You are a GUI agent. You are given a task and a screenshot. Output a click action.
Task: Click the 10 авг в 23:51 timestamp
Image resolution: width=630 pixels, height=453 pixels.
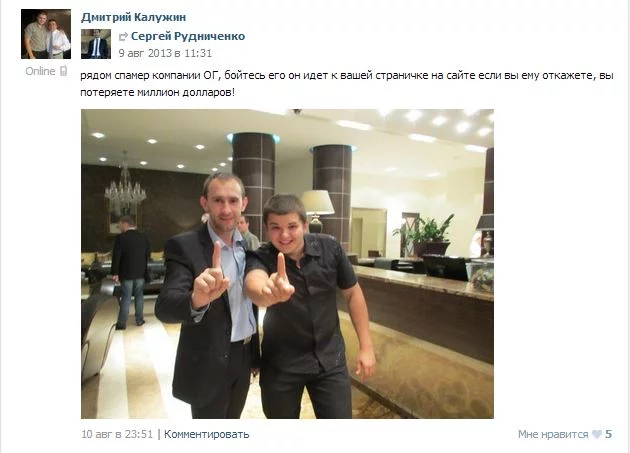coord(117,434)
